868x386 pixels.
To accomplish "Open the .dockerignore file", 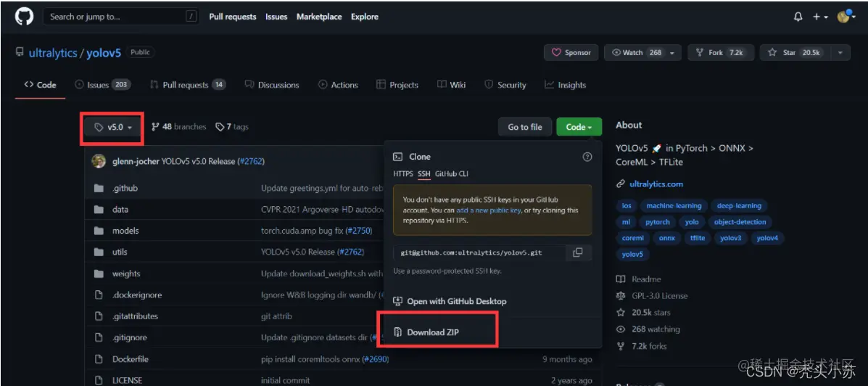I will (137, 295).
